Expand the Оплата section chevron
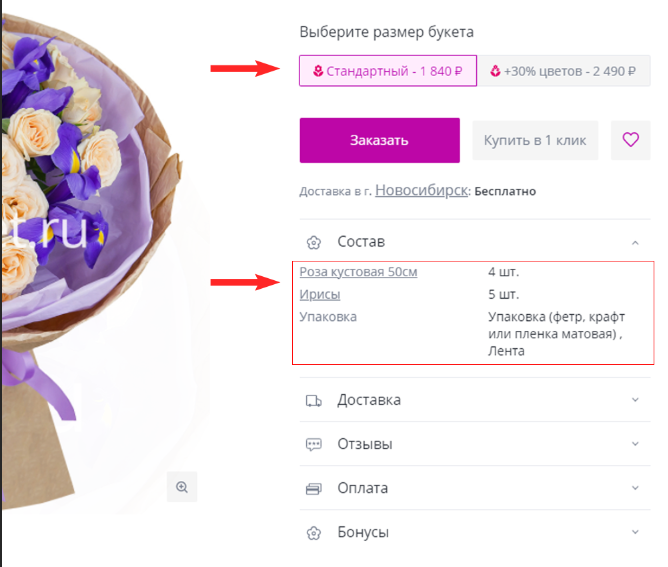The height and width of the screenshot is (567, 668). point(634,488)
